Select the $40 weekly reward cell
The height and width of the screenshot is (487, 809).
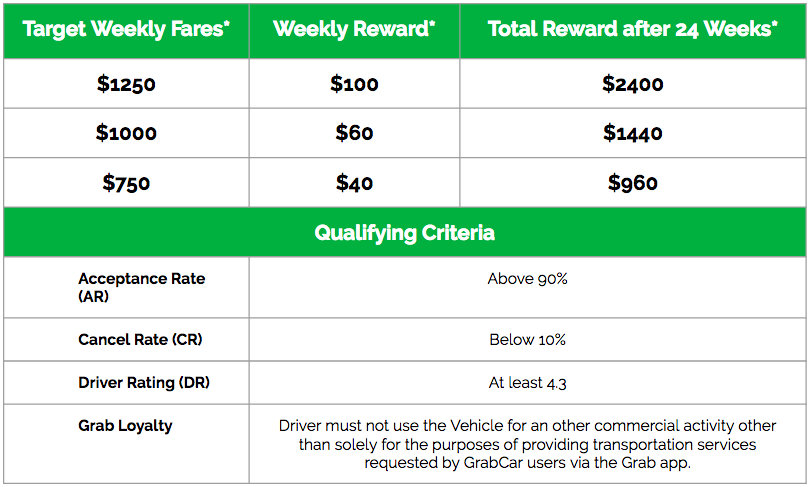tap(354, 183)
